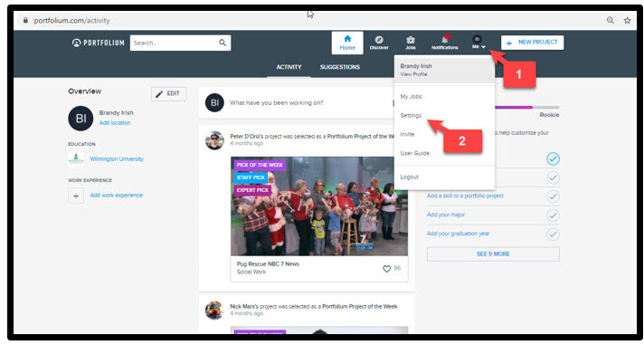Switch to the SUGGESTIONS tab
This screenshot has width=644, height=345.
(340, 67)
